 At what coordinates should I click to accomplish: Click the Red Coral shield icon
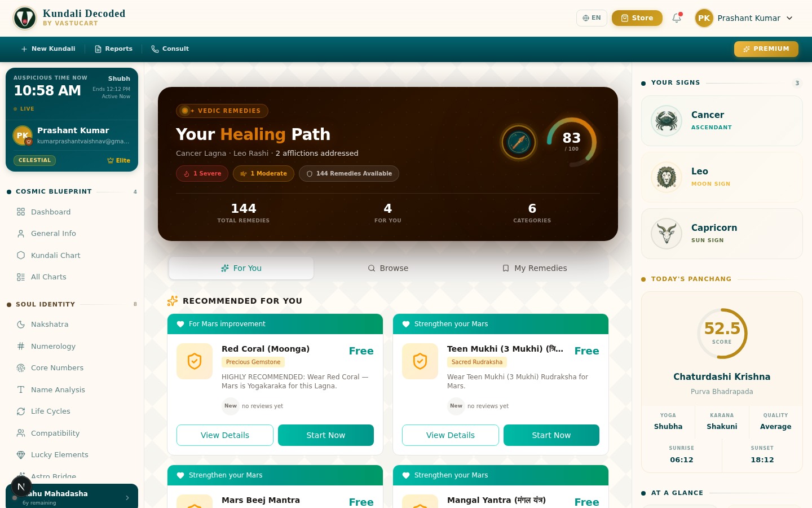tap(195, 361)
